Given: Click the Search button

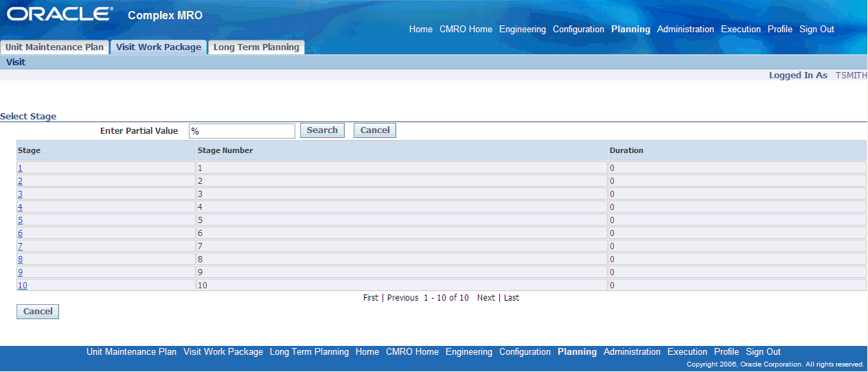Looking at the screenshot, I should tap(322, 130).
